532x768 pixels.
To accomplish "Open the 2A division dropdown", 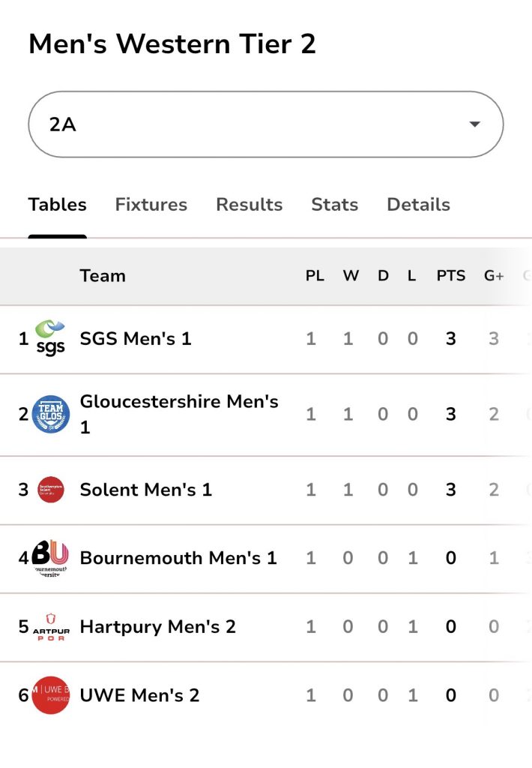I will point(265,124).
